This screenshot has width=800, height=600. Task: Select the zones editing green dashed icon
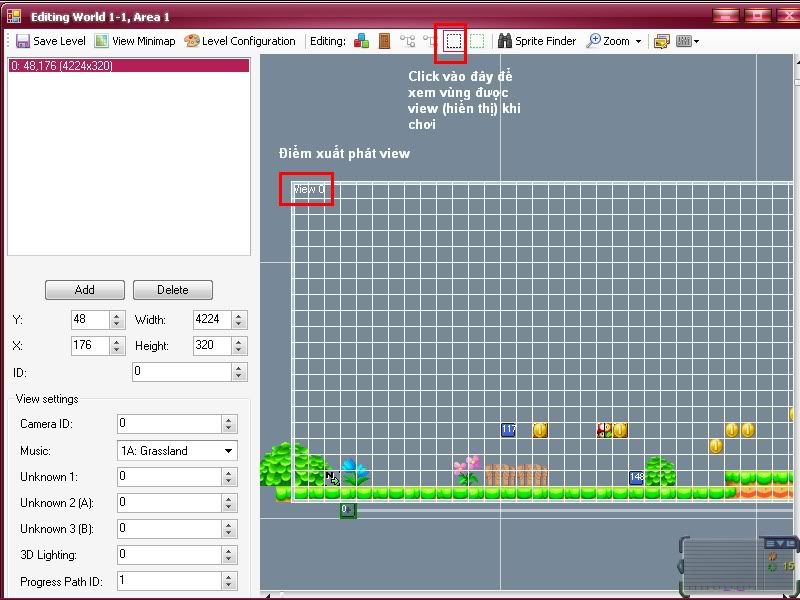pyautogui.click(x=477, y=41)
